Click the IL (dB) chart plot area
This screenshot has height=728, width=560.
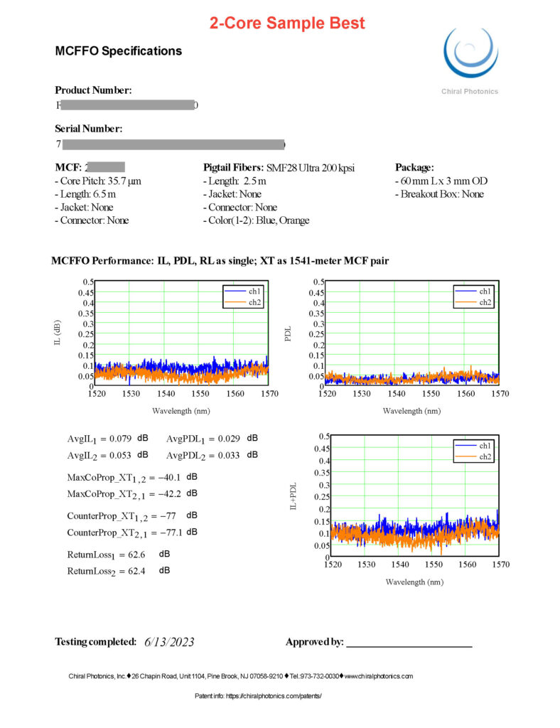click(x=181, y=333)
